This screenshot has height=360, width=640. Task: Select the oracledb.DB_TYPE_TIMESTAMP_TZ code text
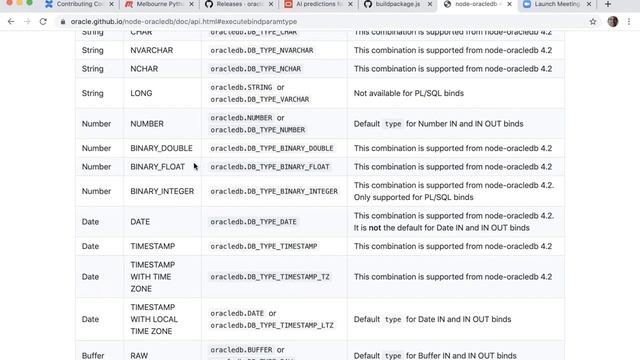270,277
